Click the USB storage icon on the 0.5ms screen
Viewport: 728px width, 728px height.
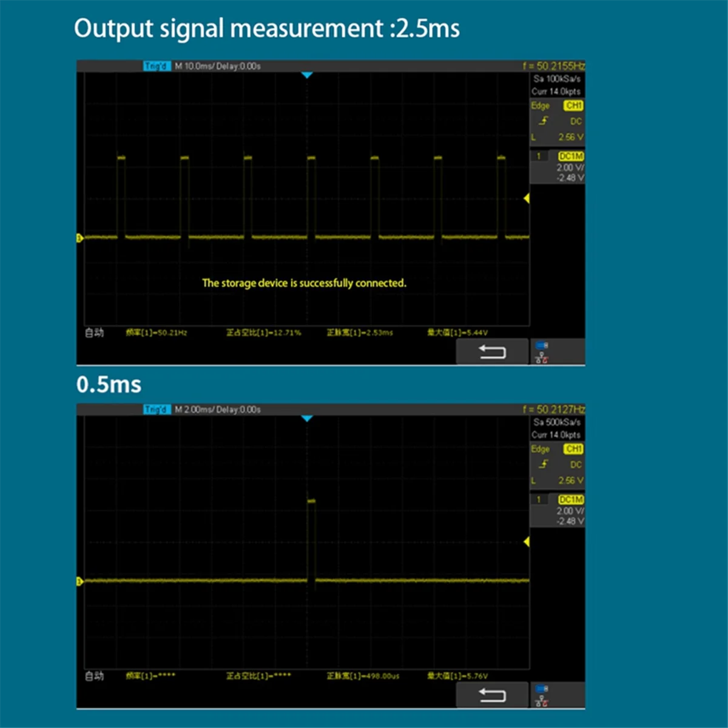542,689
